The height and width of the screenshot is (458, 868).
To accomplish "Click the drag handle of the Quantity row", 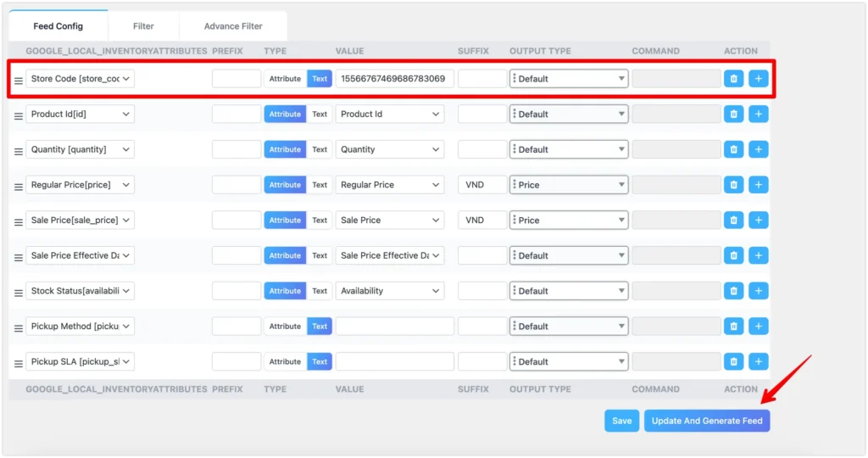I will tap(19, 151).
